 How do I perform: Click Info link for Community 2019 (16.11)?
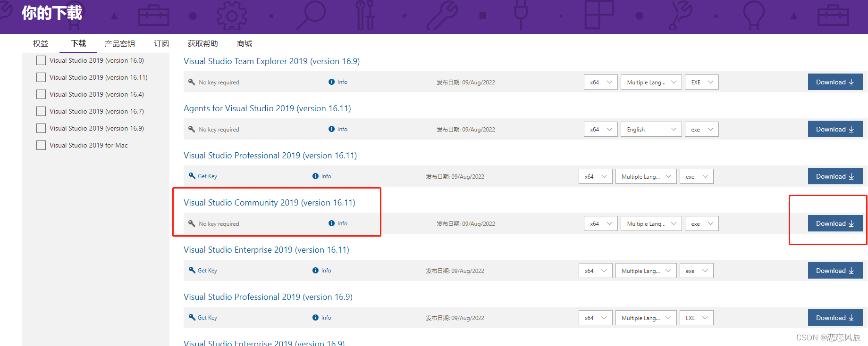342,223
